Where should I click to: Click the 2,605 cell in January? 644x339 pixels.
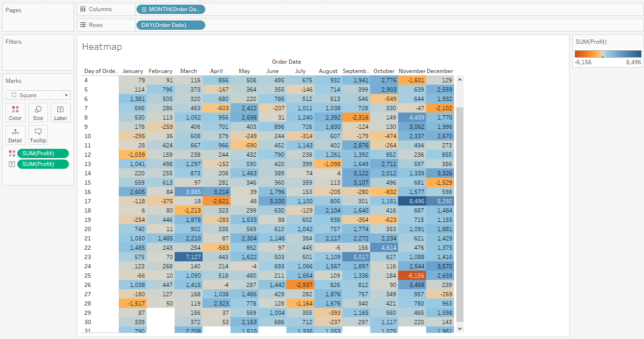tap(133, 192)
